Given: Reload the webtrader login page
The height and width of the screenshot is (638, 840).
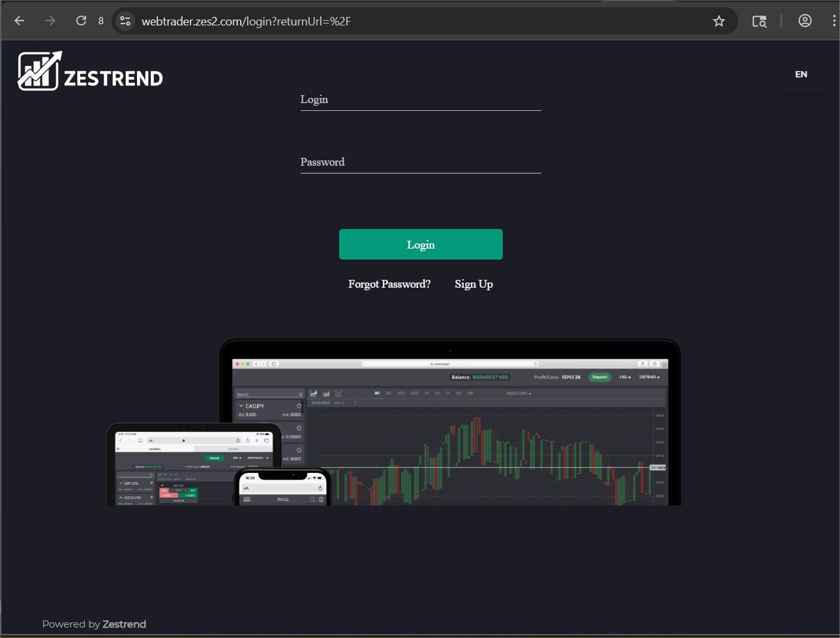Looking at the screenshot, I should pyautogui.click(x=80, y=20).
